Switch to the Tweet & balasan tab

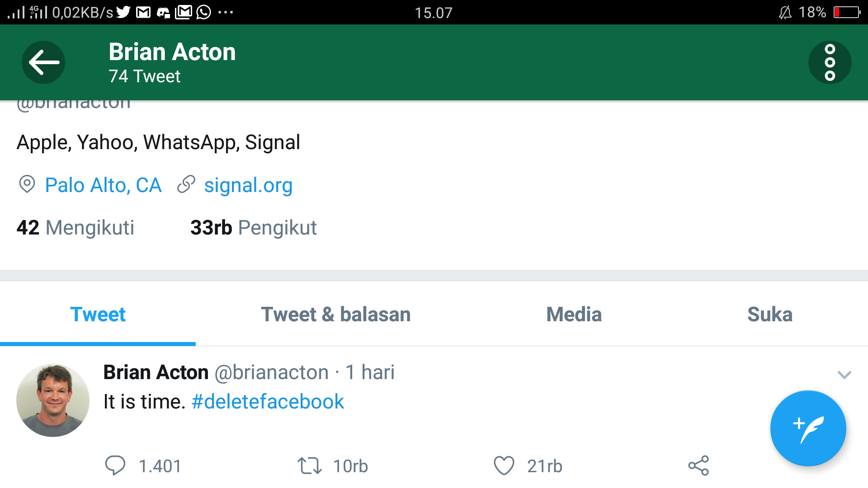[x=336, y=314]
